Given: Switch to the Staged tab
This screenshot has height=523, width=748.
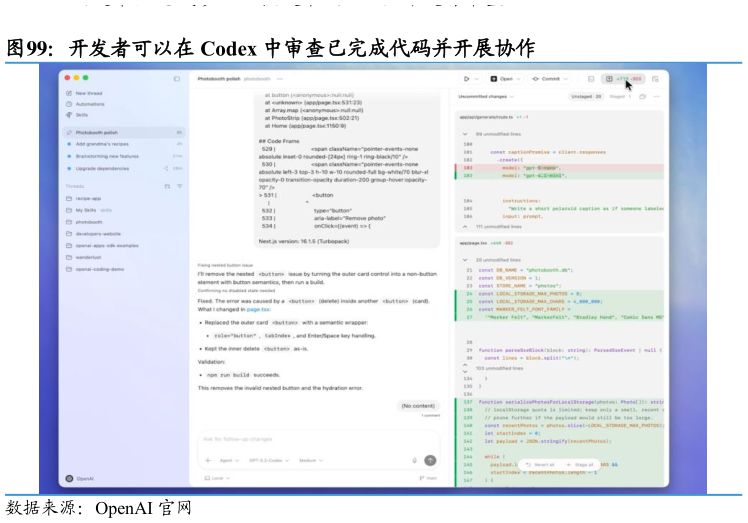Looking at the screenshot, I should point(620,96).
